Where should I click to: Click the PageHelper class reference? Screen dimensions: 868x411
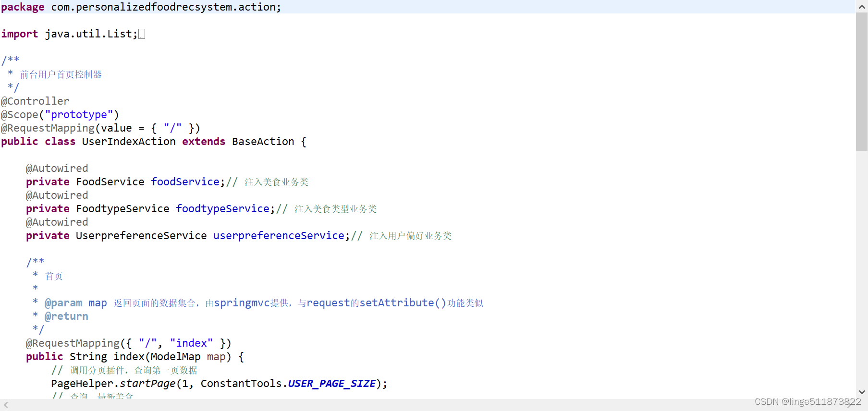point(82,384)
